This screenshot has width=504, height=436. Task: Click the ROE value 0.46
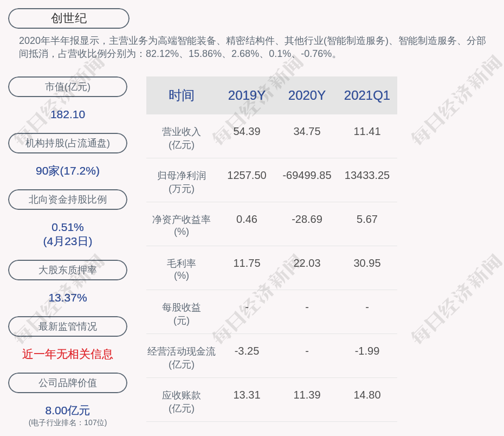(x=247, y=219)
